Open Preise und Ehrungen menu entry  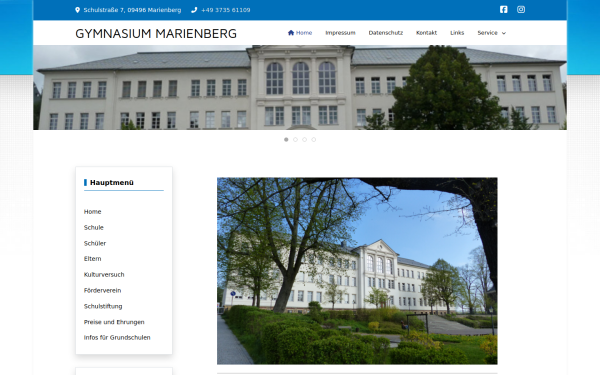pos(114,322)
